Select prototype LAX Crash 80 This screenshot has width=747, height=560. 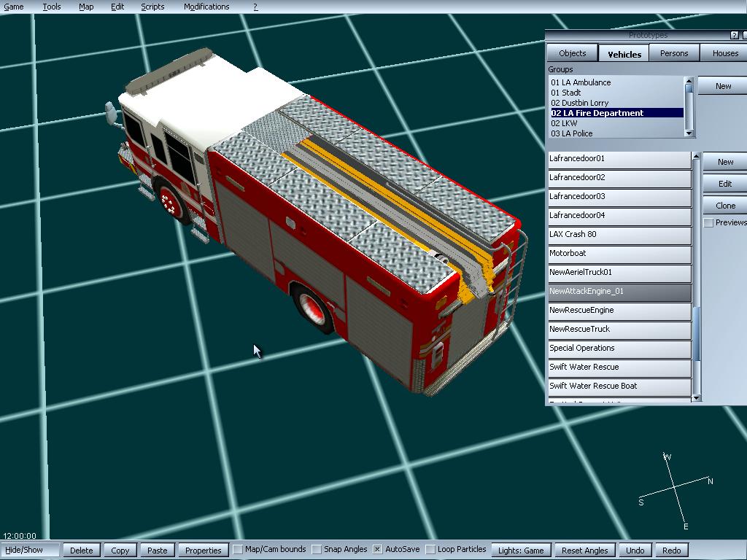tap(619, 236)
